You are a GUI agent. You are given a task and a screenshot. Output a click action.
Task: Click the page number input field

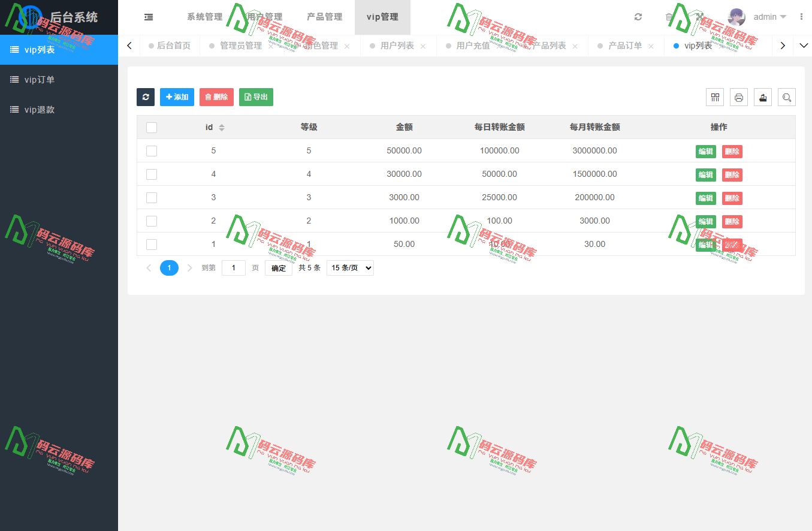[x=233, y=267]
